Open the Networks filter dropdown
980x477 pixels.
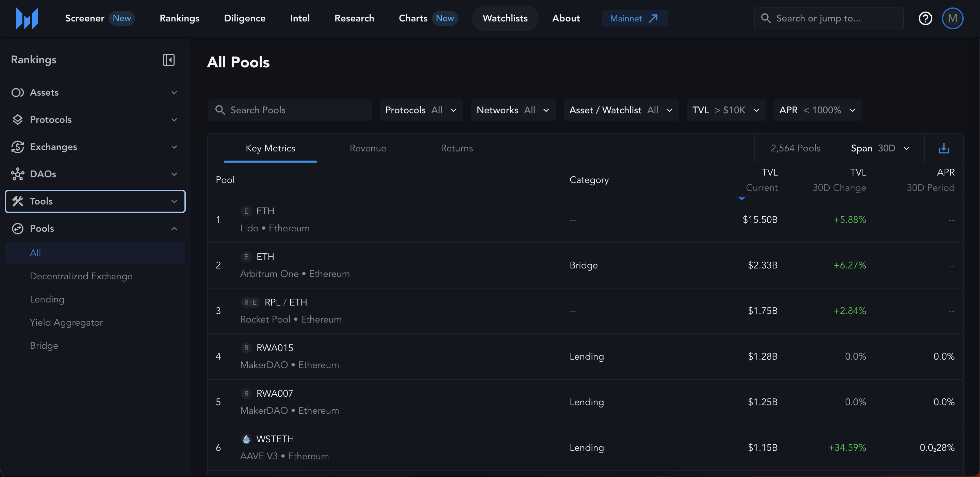click(513, 110)
